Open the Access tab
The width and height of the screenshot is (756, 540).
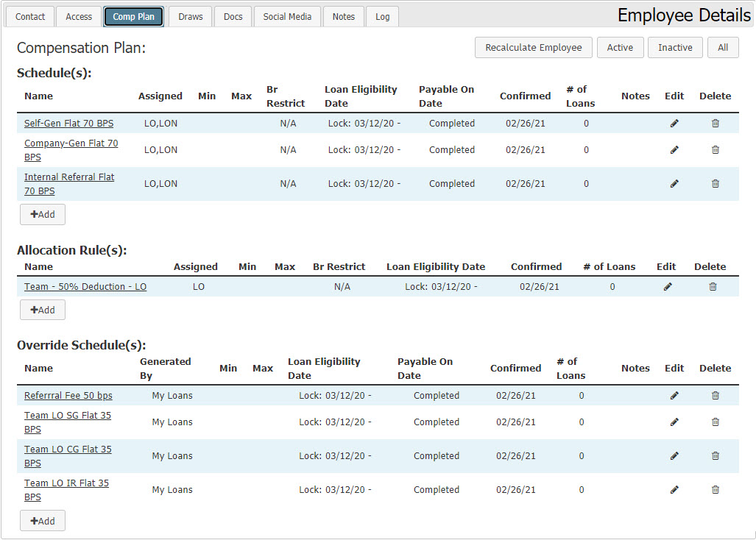tap(79, 16)
